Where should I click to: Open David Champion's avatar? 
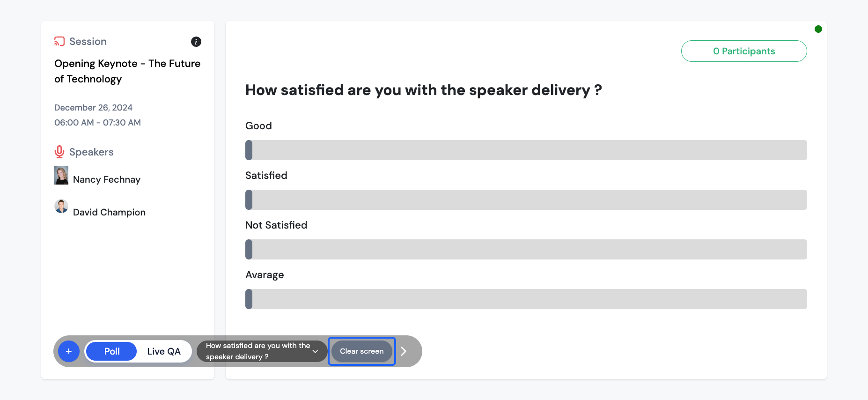tap(61, 206)
